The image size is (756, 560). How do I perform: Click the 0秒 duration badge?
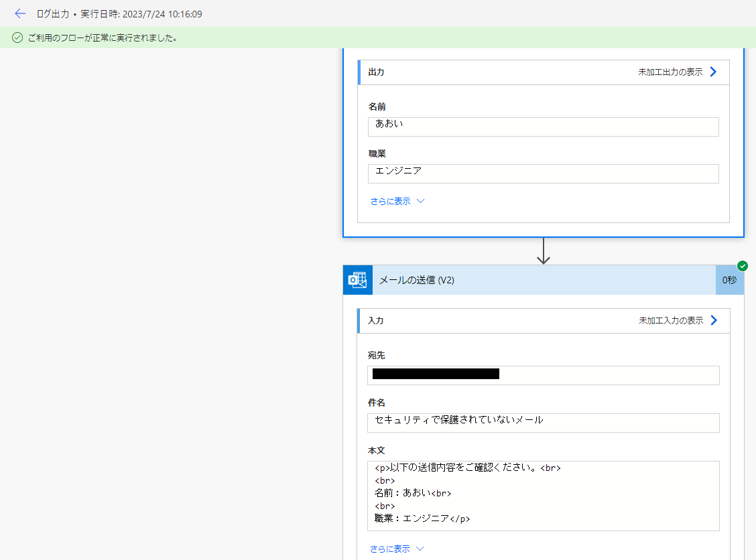tap(729, 280)
